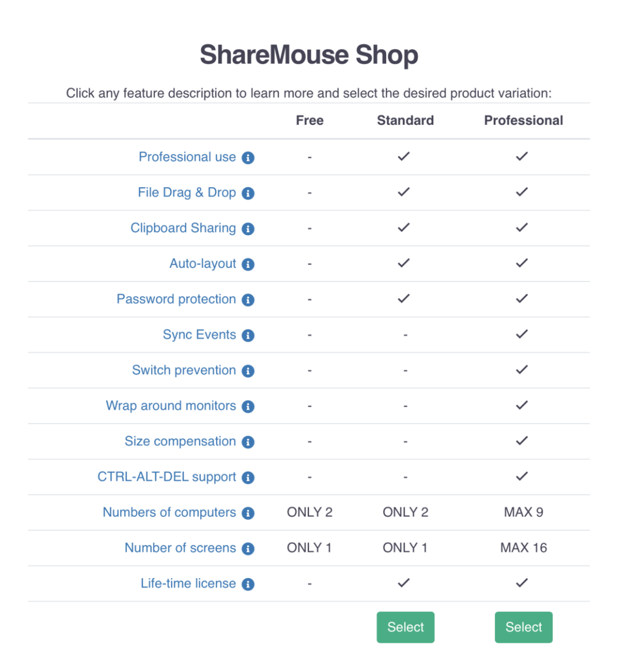618x672 pixels.
Task: Click the Life-time license link
Action: click(x=188, y=583)
